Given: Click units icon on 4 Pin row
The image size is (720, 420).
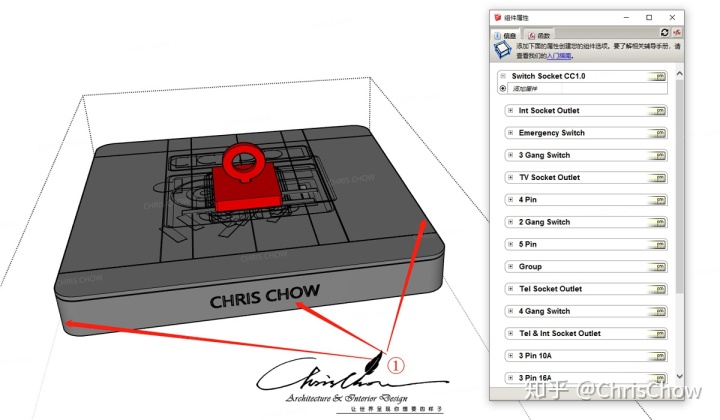Looking at the screenshot, I should click(x=658, y=200).
